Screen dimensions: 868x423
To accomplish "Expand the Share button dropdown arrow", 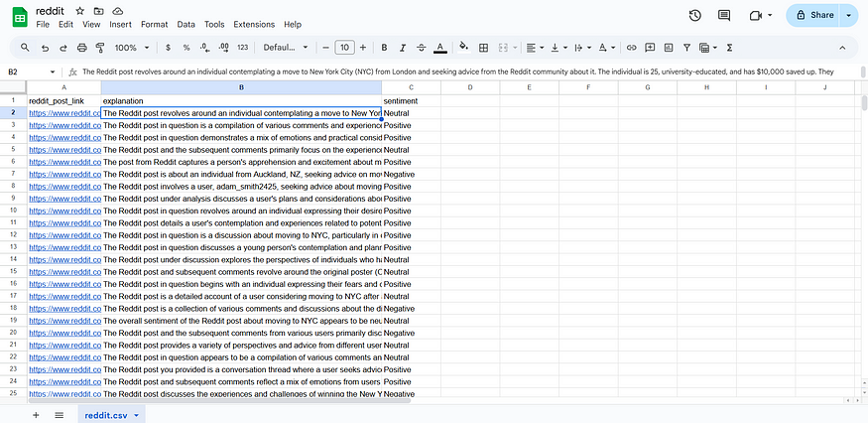I will coord(848,16).
